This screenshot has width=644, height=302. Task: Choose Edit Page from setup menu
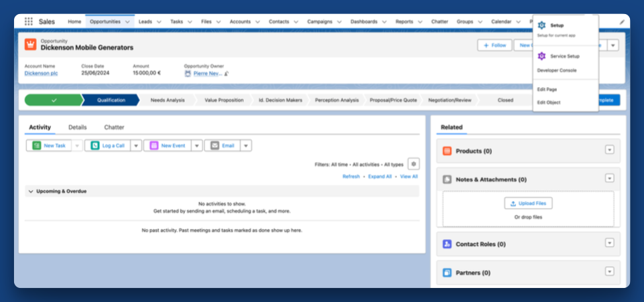[547, 90]
